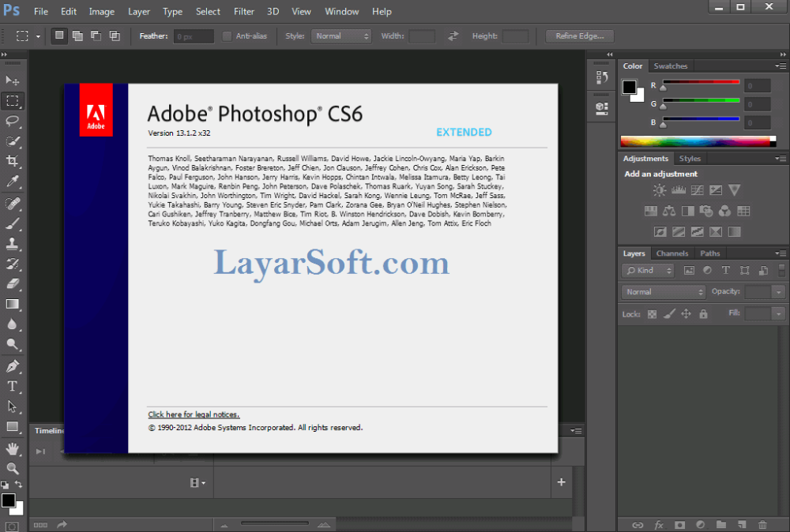Toggle lock transparent pixels in Layers
790x532 pixels.
tap(652, 314)
